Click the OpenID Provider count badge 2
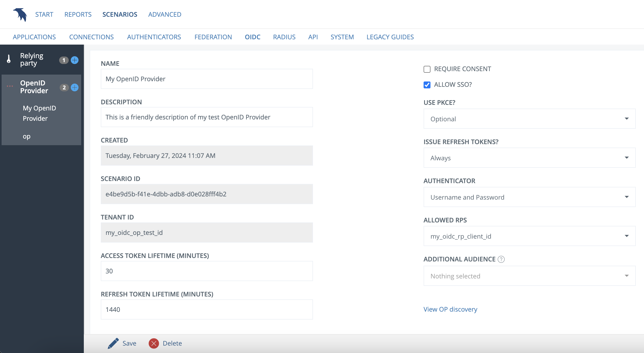 (64, 88)
